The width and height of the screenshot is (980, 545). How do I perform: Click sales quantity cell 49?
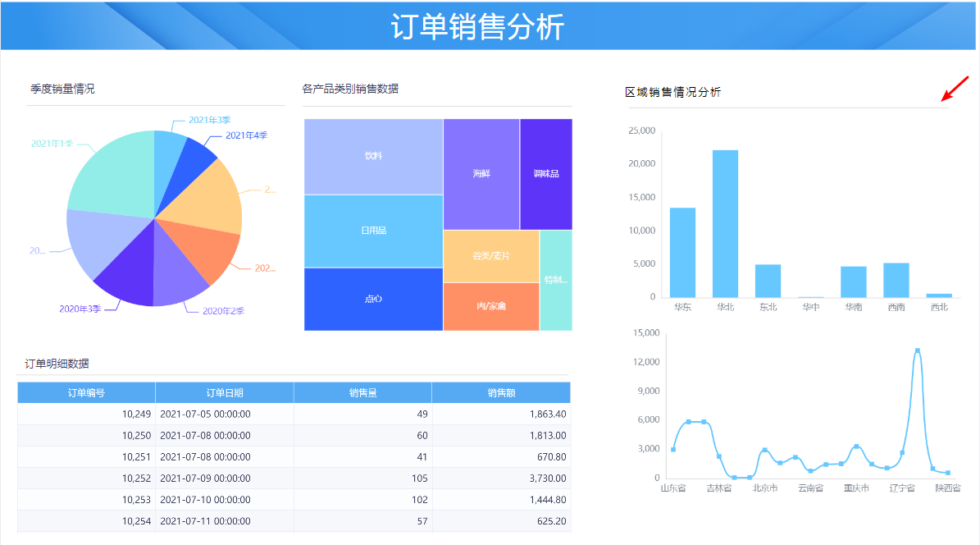(x=362, y=414)
